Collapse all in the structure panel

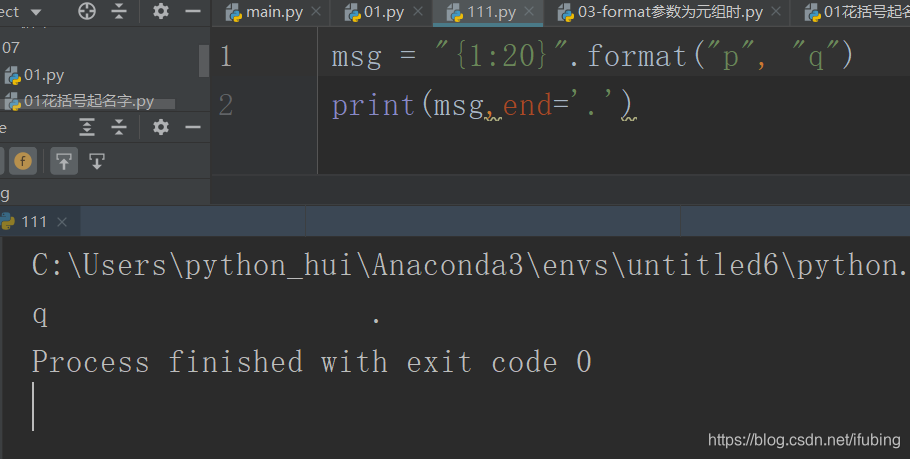point(119,127)
